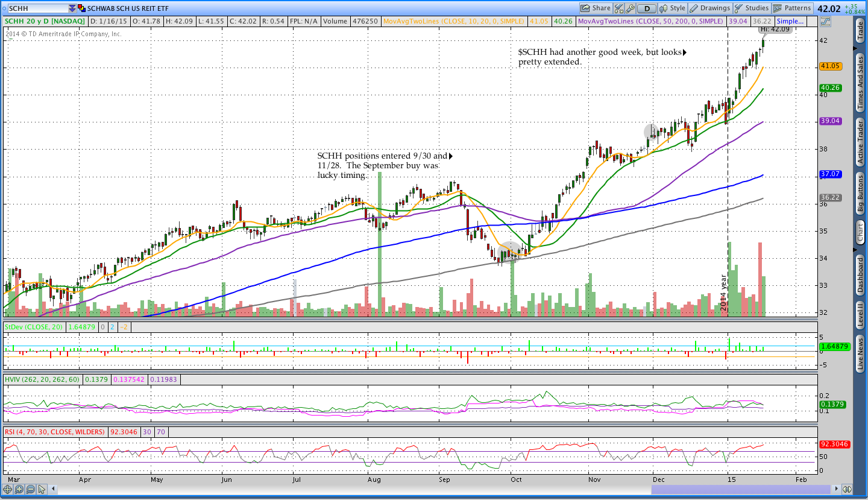Click the '$SCHH had another good week' annotation
The image size is (868, 500).
pos(600,57)
